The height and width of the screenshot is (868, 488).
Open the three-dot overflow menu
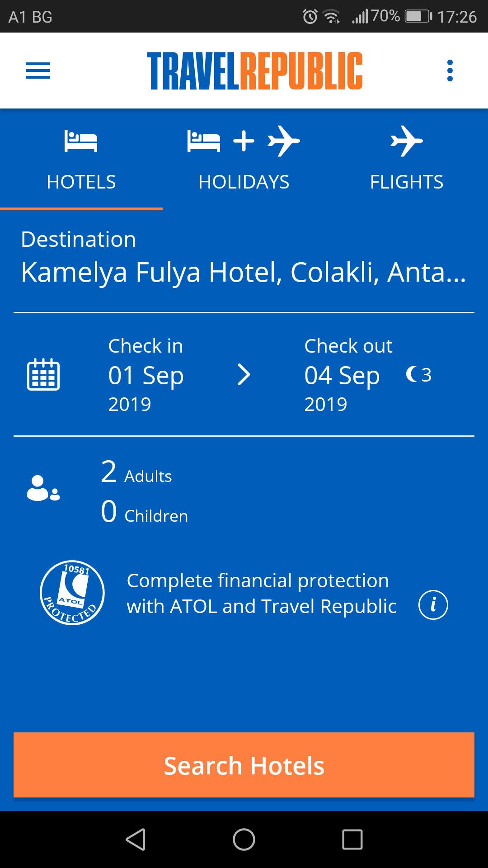point(450,71)
